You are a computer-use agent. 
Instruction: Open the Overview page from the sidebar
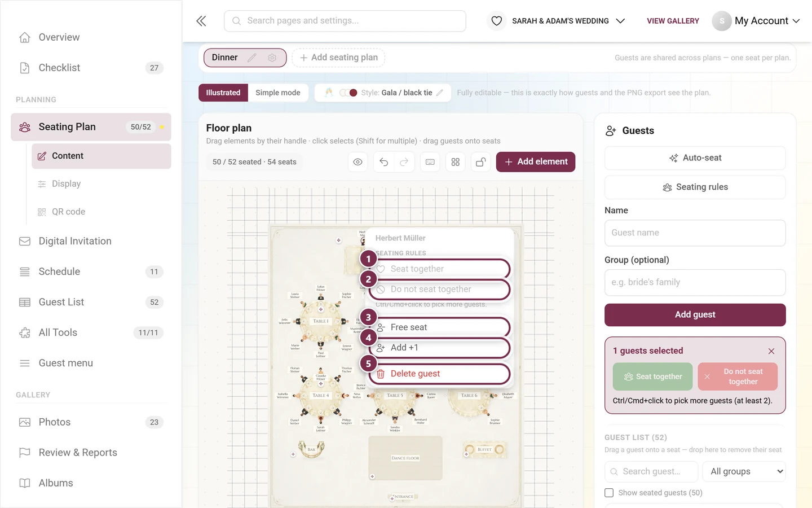click(91, 37)
